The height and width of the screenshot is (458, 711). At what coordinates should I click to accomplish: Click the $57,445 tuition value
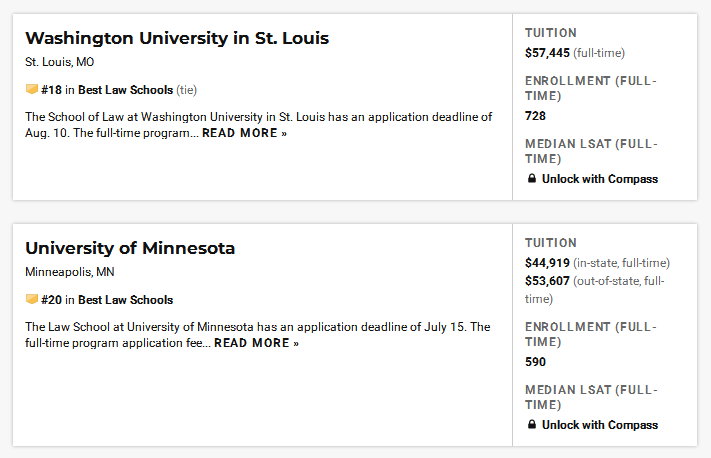547,53
